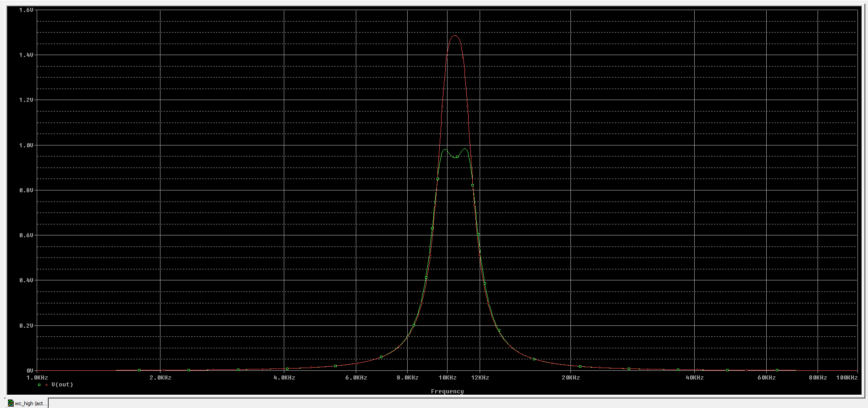The width and height of the screenshot is (868, 408).
Task: Click the green trace dip marker between its peaks
Action: [457, 157]
